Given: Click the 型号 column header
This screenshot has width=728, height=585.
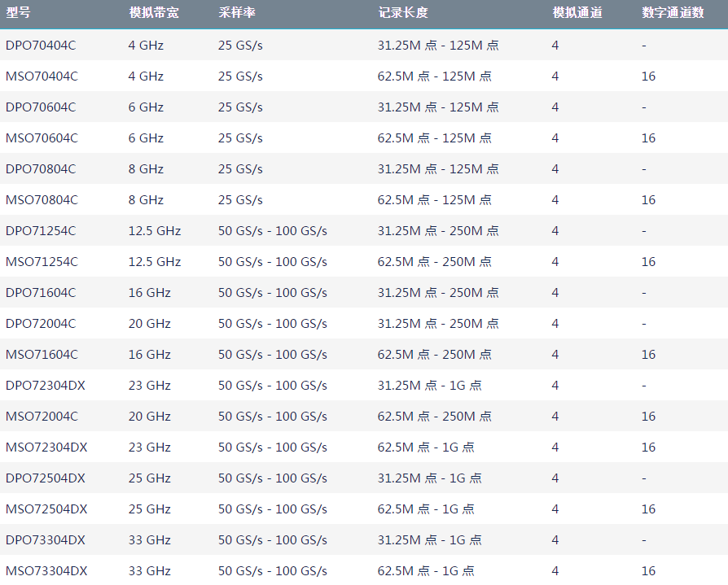Looking at the screenshot, I should tap(19, 14).
